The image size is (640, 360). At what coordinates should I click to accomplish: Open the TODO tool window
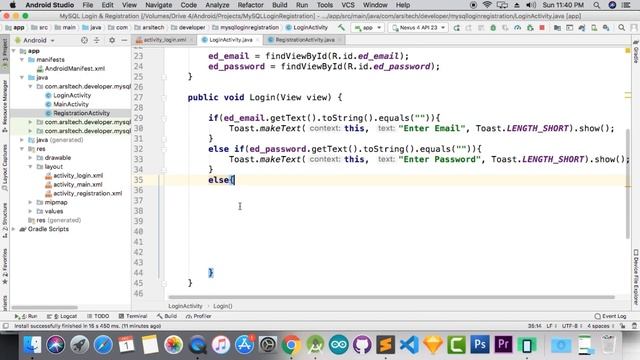coord(98,316)
